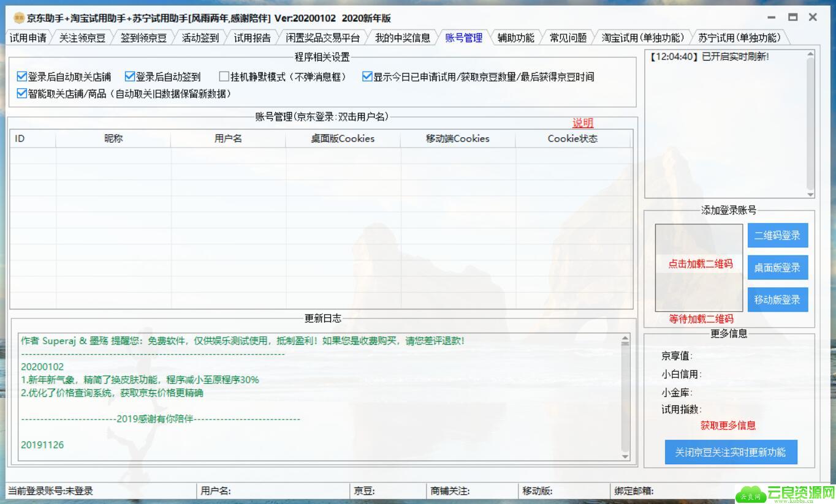This screenshot has height=504, width=836.
Task: Click the 用户名 column header
Action: click(228, 138)
